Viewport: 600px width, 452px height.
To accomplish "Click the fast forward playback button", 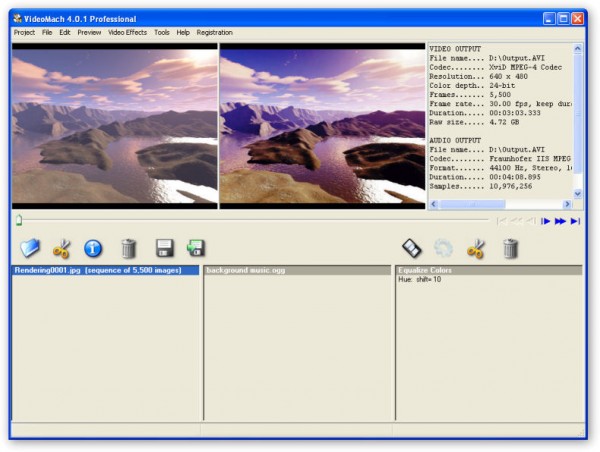I will tap(560, 221).
